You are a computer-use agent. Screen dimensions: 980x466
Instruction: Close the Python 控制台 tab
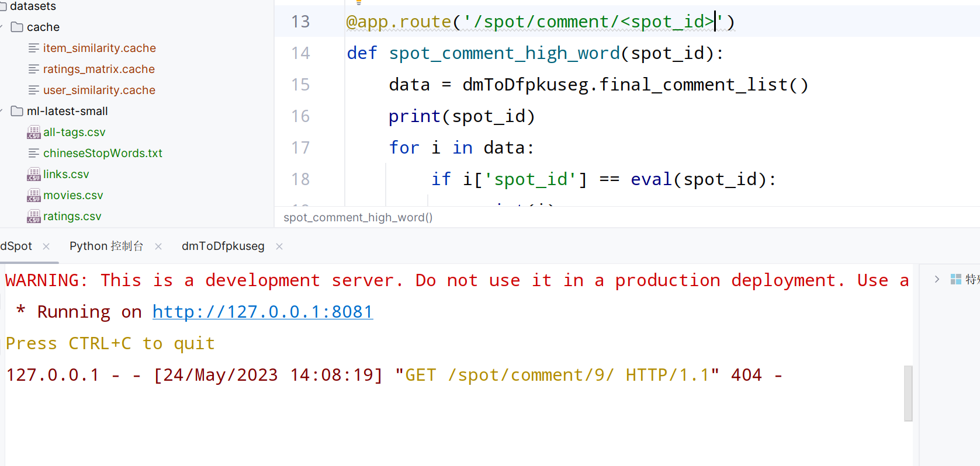(x=158, y=246)
